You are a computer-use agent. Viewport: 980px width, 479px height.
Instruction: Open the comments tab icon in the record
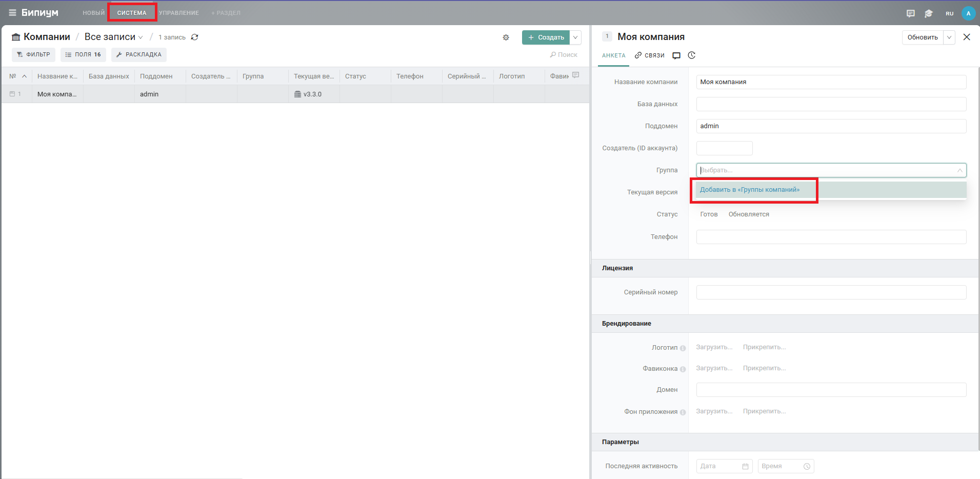tap(676, 55)
